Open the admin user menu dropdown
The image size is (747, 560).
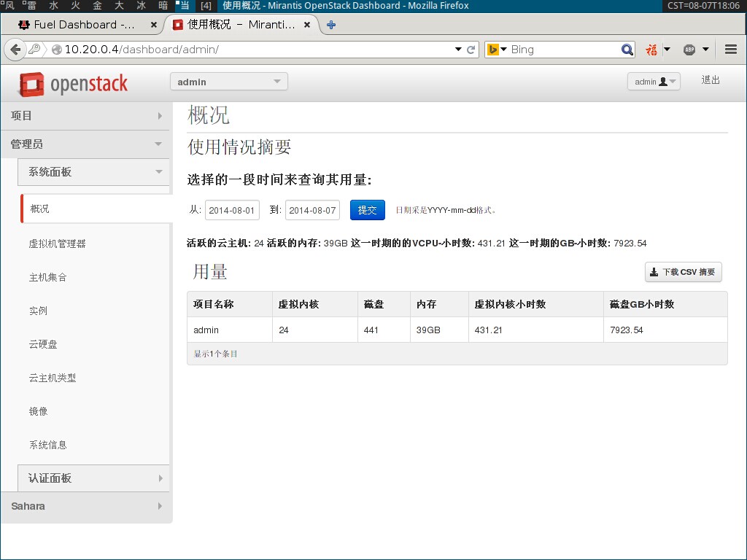tap(654, 82)
